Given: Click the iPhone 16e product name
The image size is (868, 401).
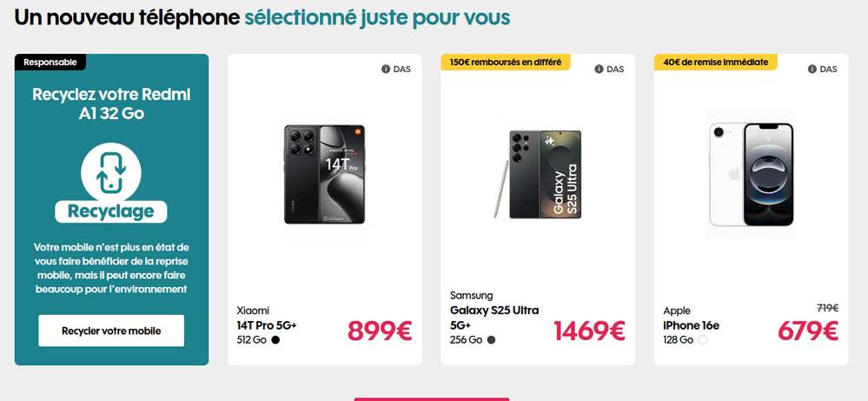Looking at the screenshot, I should [x=691, y=325].
